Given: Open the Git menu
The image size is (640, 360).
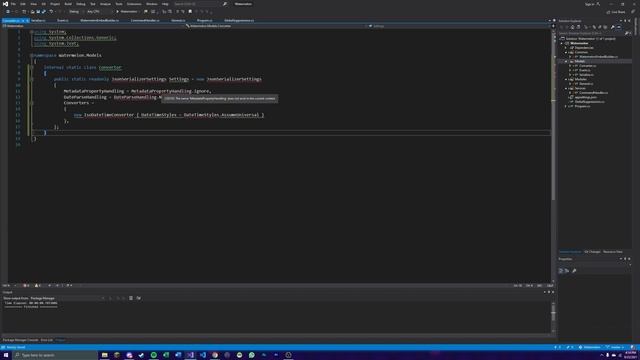Looking at the screenshot, I should click(x=44, y=4).
